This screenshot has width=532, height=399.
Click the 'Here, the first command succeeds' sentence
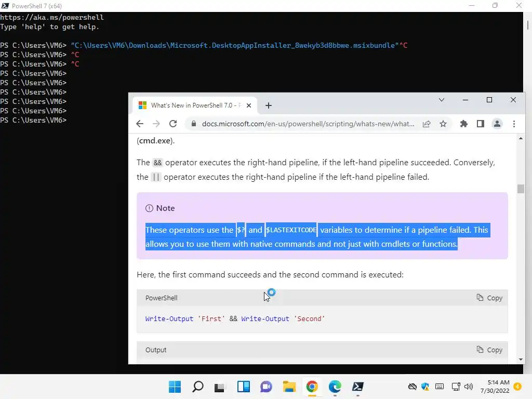coord(270,274)
